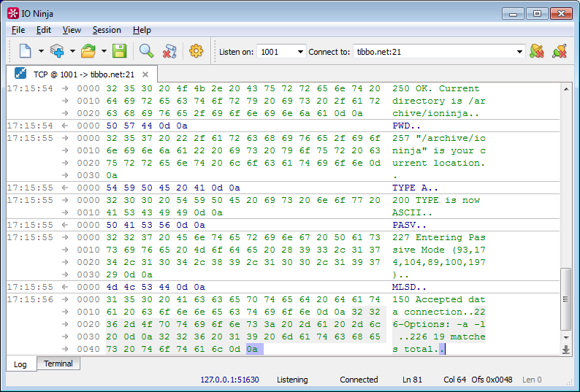
Task: Click the New Session document icon
Action: point(25,51)
